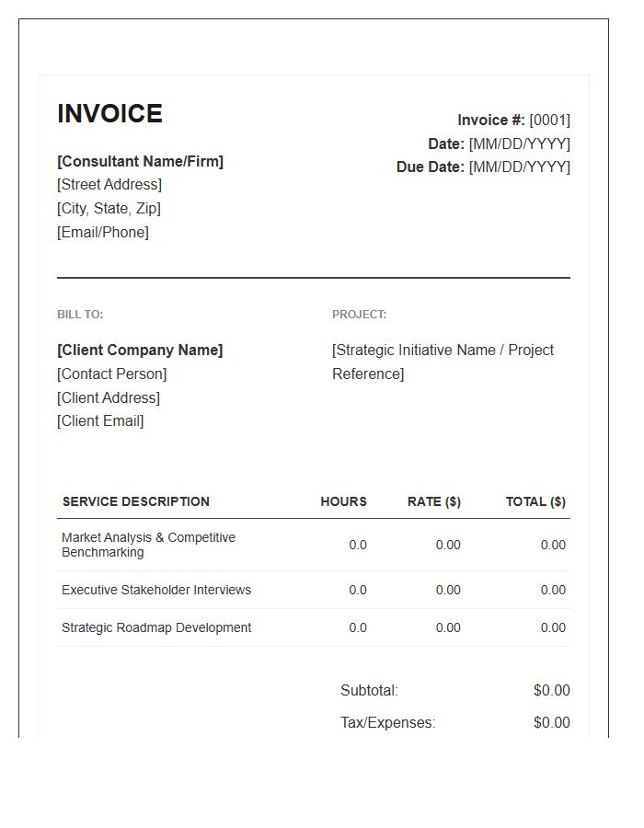Click the Tax/Expenses: label
644x828 pixels.
(388, 722)
